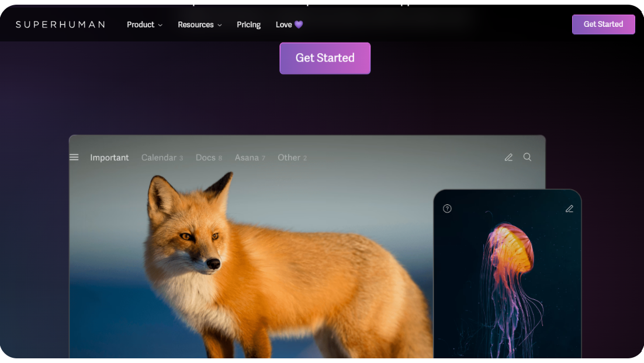Screen dimensions: 644x363
Task: Tap the compose icon on the mobile card
Action: point(570,208)
